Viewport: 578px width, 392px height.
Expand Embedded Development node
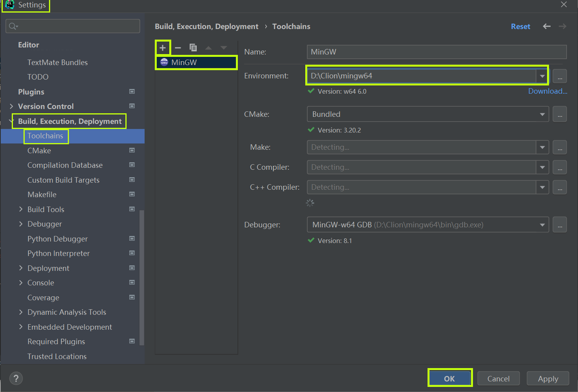(x=21, y=327)
